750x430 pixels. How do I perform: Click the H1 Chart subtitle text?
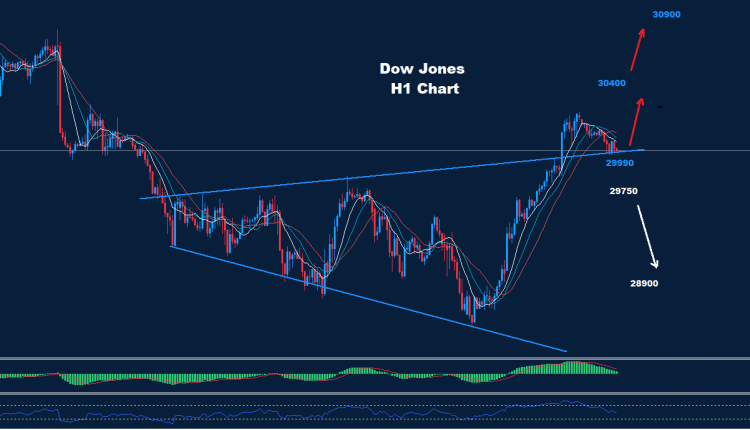(x=425, y=88)
